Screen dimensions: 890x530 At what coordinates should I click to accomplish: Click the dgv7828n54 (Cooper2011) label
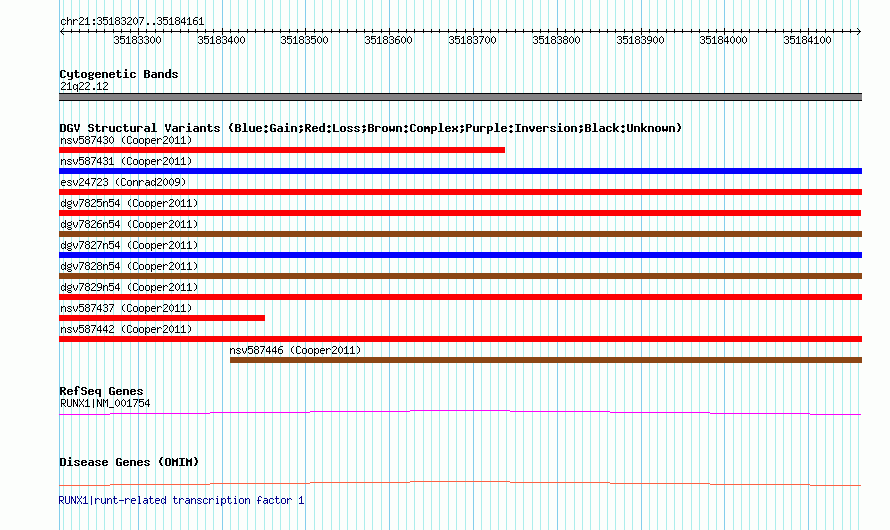129,266
